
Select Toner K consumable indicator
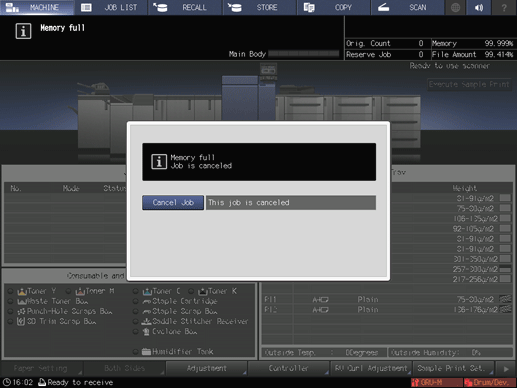[191, 291]
